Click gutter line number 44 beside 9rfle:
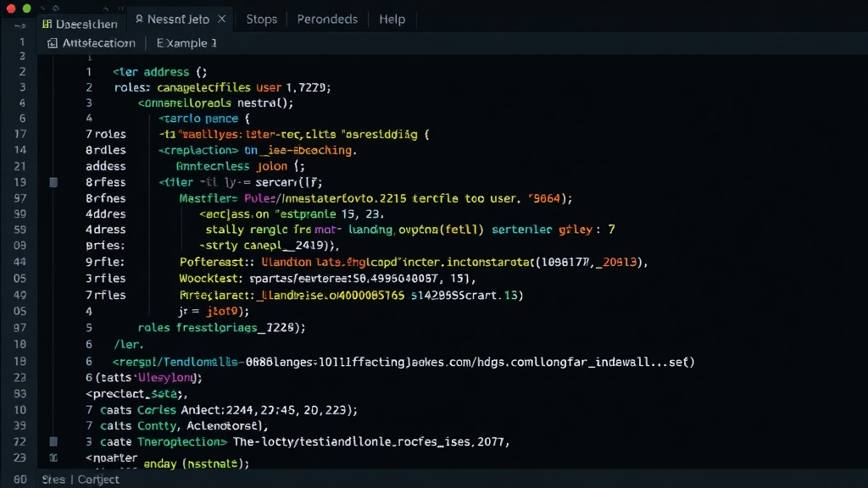Image resolution: width=868 pixels, height=488 pixels. tap(20, 262)
